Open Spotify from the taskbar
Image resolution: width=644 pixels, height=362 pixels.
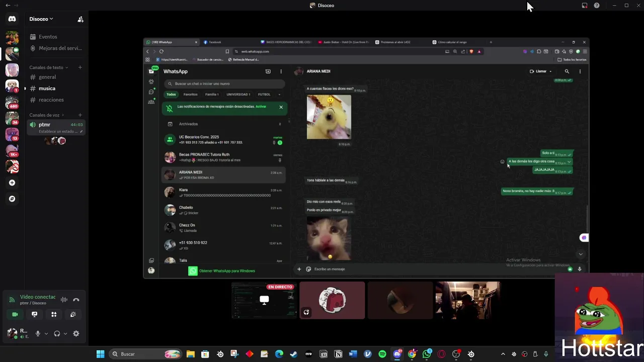pyautogui.click(x=382, y=354)
